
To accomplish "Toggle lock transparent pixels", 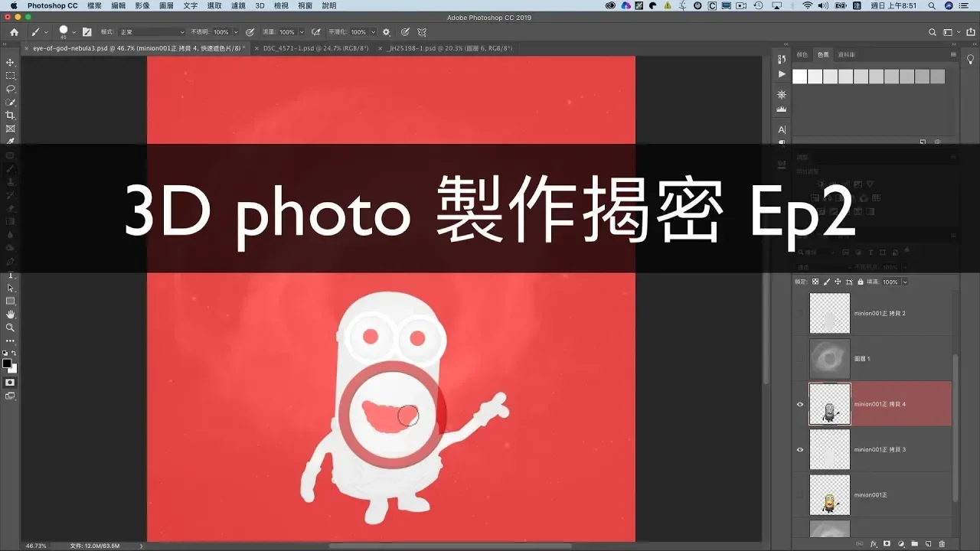I will coord(815,282).
